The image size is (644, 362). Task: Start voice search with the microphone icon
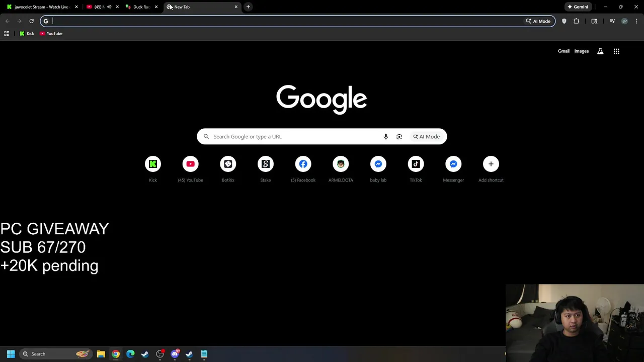click(386, 136)
